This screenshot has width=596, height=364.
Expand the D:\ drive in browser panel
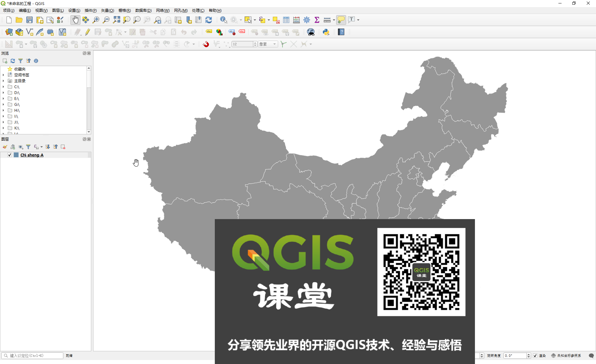[x=3, y=92]
